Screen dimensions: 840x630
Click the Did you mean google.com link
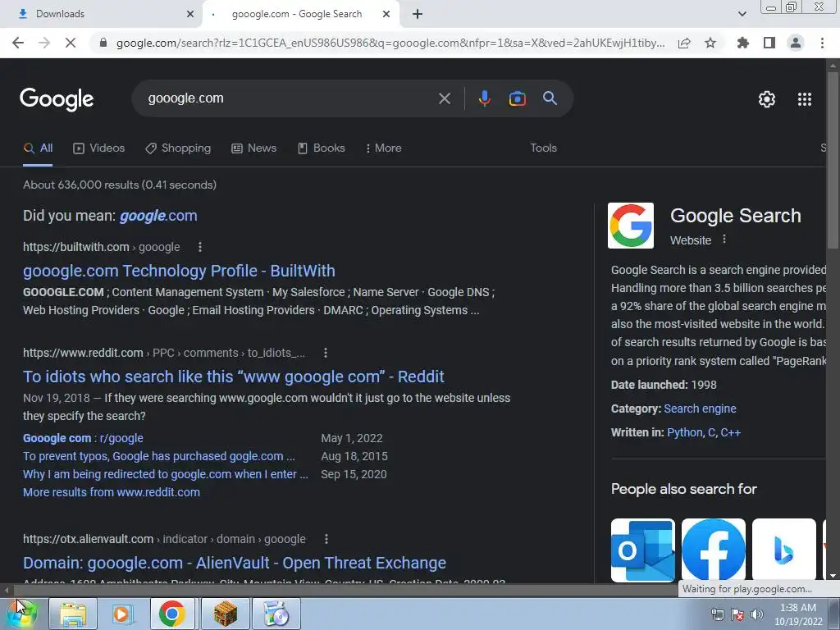158,216
